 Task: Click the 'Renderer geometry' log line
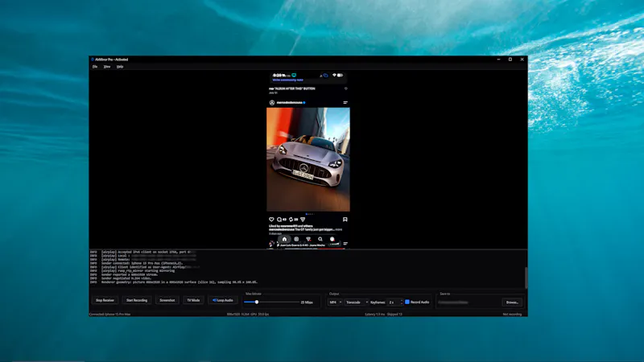180,282
